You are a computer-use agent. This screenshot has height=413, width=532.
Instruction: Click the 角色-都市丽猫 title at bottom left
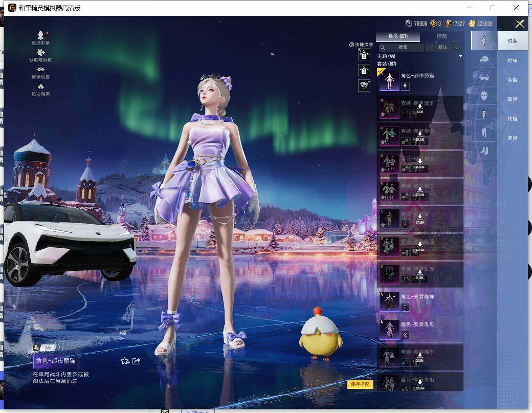click(56, 361)
